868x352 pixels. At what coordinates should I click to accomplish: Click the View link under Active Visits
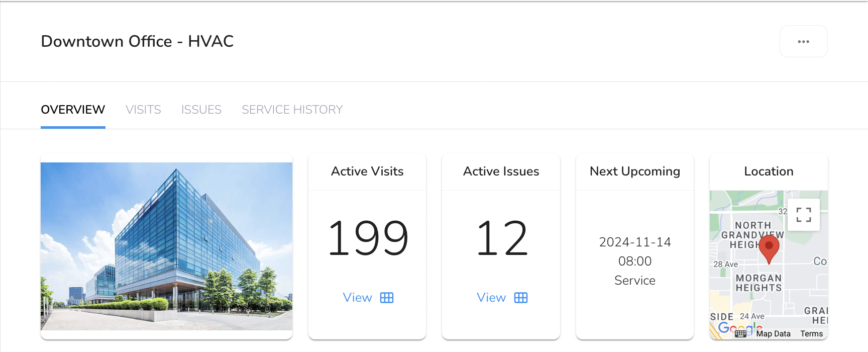click(357, 298)
